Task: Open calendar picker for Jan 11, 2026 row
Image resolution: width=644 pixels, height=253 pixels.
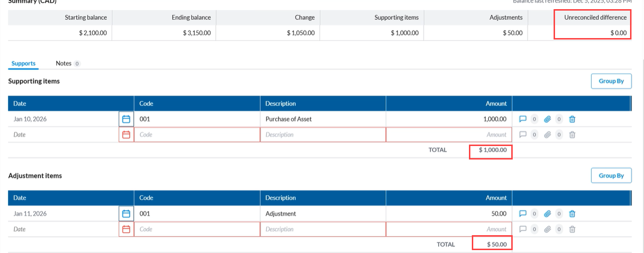Action: click(x=126, y=213)
